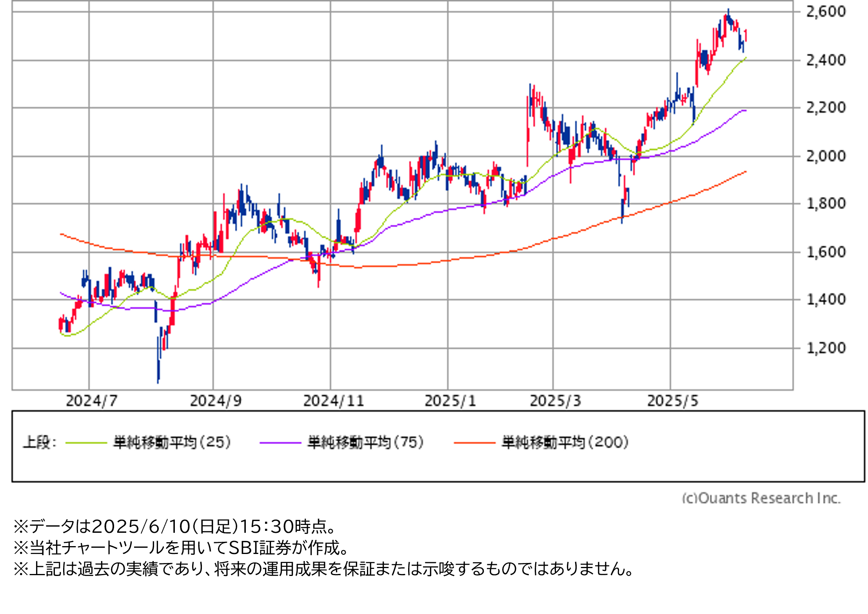Image resolution: width=868 pixels, height=614 pixels.
Task: Click the green 25-day average legend line
Action: pos(86,443)
